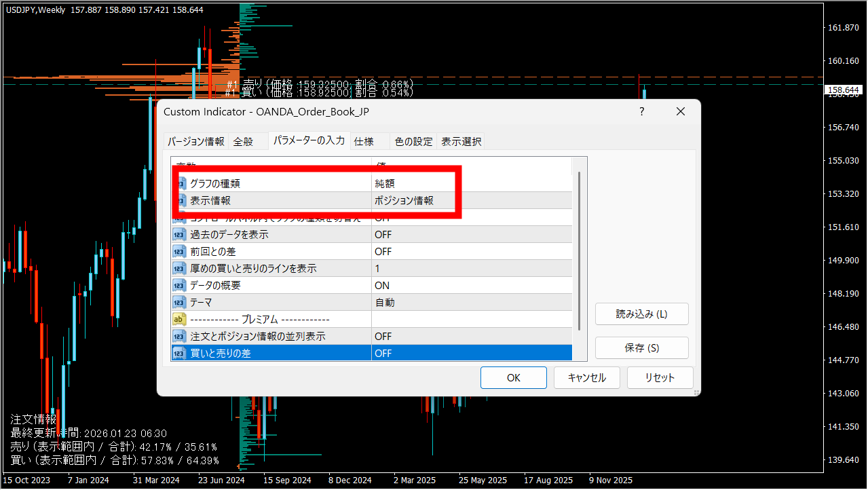The image size is (868, 490).
Task: Switch to the 色の設定 tab
Action: click(413, 142)
